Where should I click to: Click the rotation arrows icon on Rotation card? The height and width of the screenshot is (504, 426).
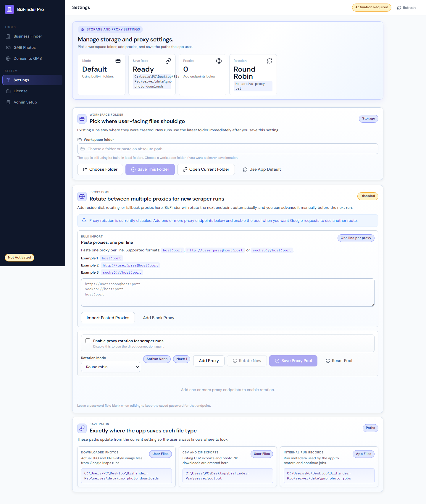[270, 61]
